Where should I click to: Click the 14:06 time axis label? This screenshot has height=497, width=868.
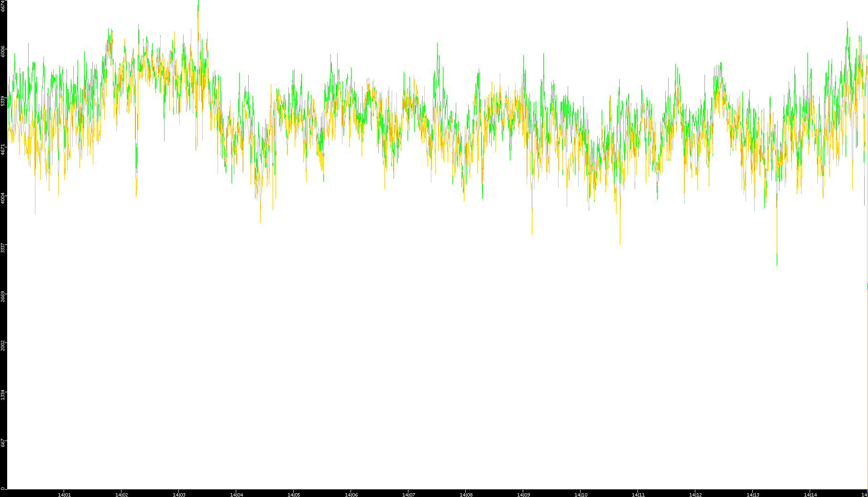[x=351, y=495]
